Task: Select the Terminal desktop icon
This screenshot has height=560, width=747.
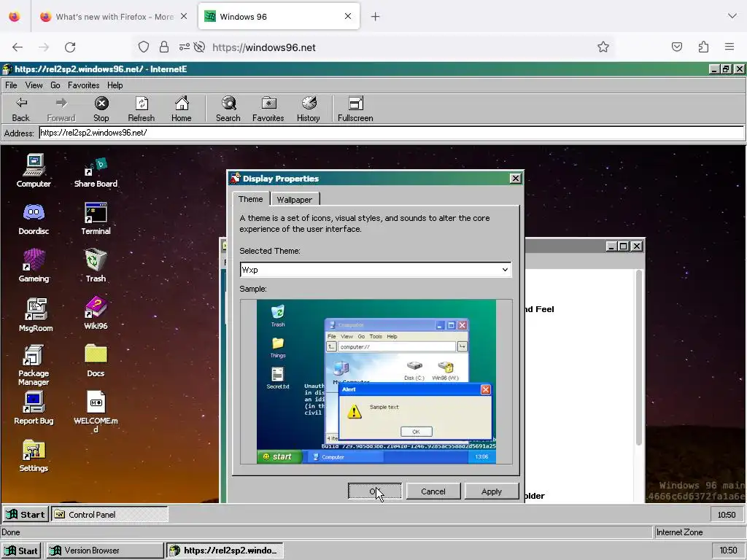Action: [x=96, y=219]
